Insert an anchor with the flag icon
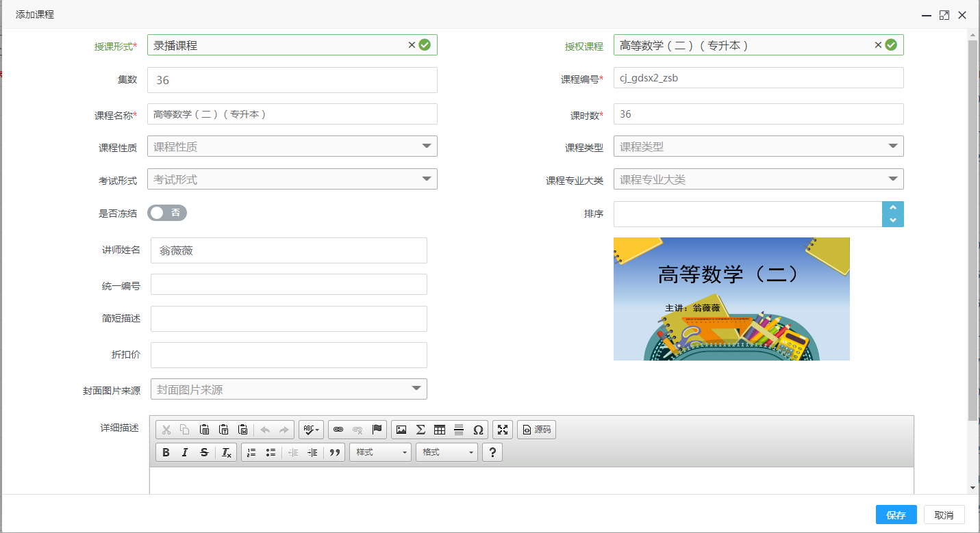The image size is (980, 533). [377, 430]
